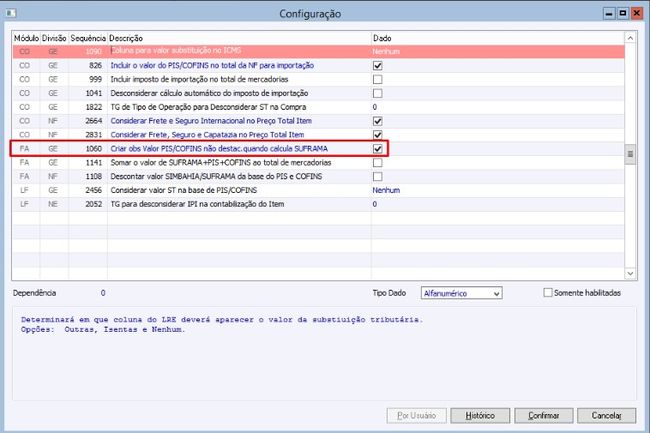Viewport: 650px width, 433px height.
Task: Click the scroll up arrow of the list
Action: coord(630,38)
